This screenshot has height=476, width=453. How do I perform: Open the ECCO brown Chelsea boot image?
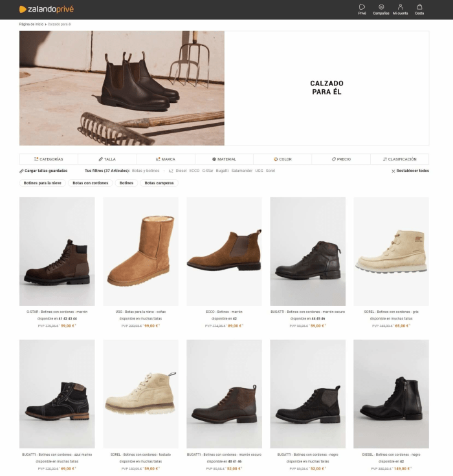coord(224,252)
